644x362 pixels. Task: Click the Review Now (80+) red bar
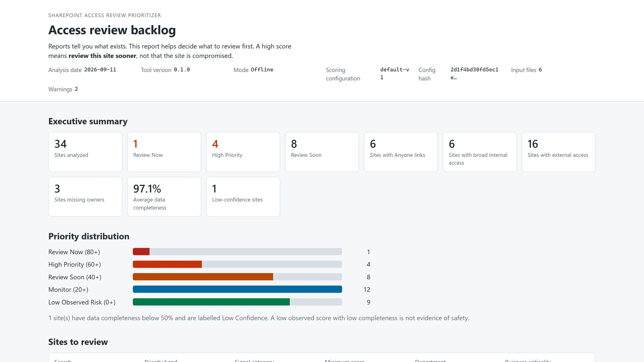[141, 252]
